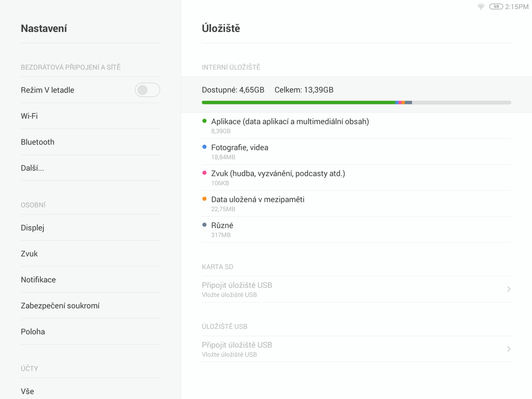Click the pink Zvuk storage dot

pyautogui.click(x=204, y=173)
